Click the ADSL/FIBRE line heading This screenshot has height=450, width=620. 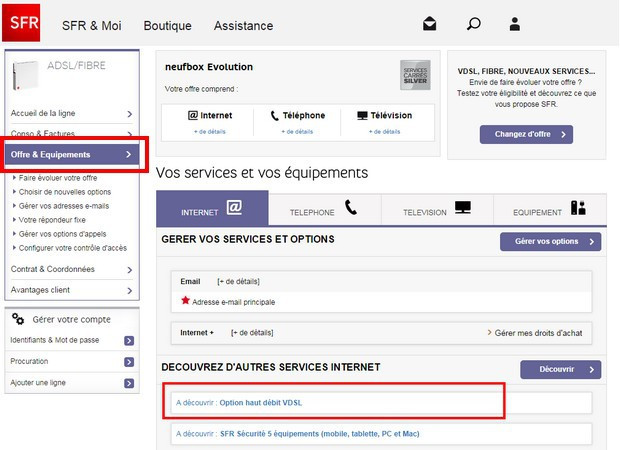tap(76, 65)
